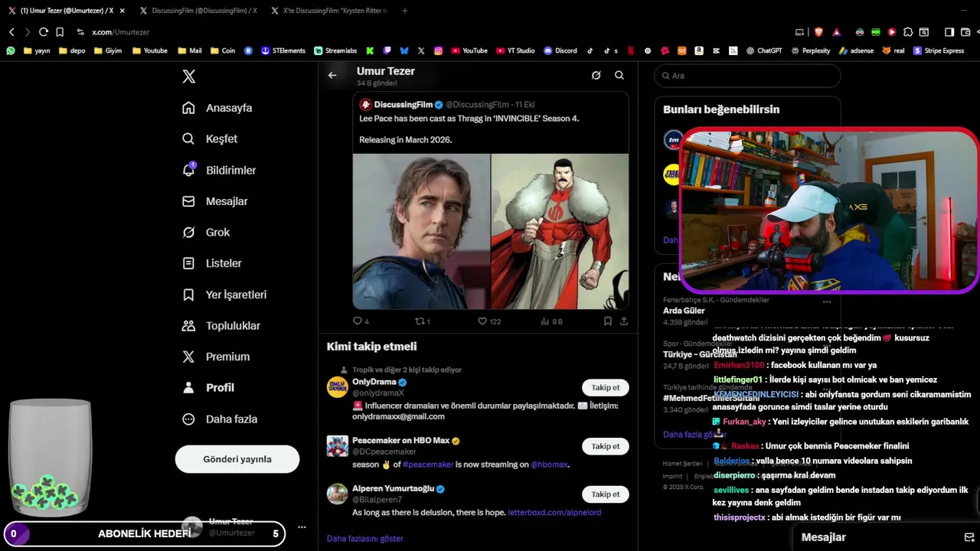Open Listeler in the sidebar
The height and width of the screenshot is (551, 980).
[212, 263]
